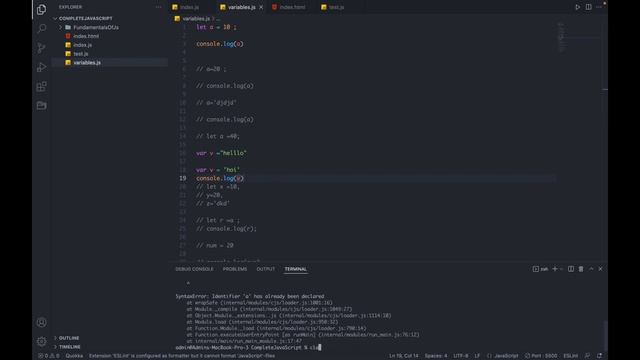The height and width of the screenshot is (360, 640).
Task: Click the ESLint formatter warning message
Action: tap(182, 356)
